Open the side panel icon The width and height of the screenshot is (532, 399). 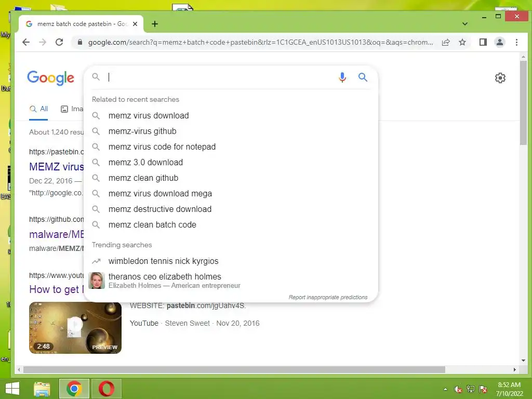pos(483,42)
